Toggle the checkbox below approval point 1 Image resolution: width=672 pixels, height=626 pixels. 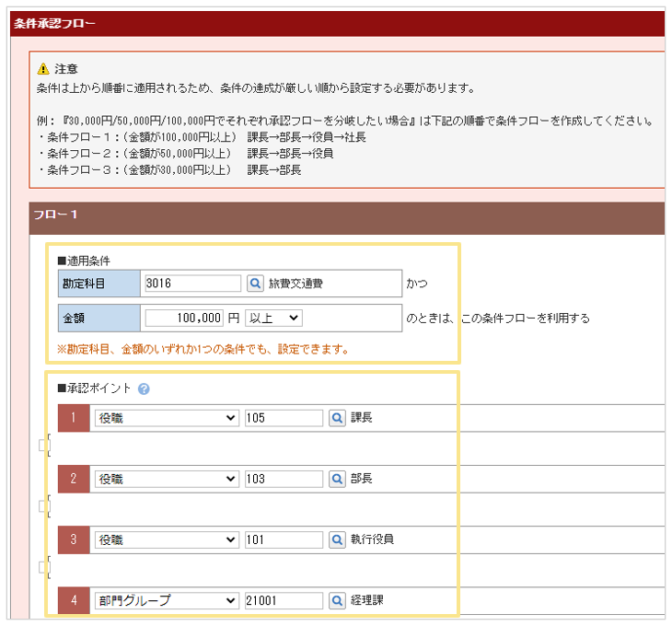click(42, 446)
